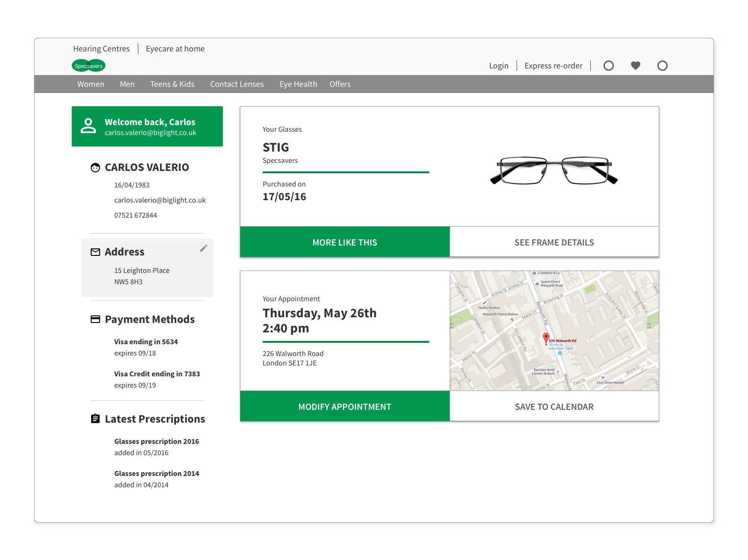The image size is (748, 560).
Task: Click date of birth 16/04/1983
Action: click(132, 185)
